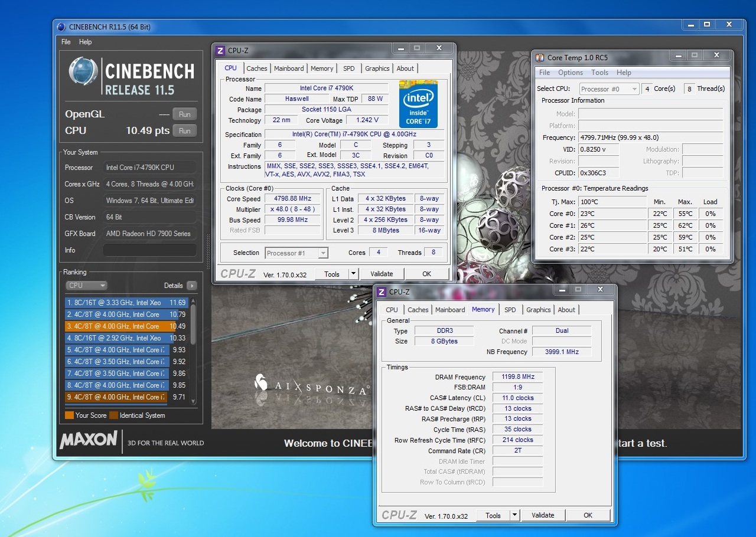Click Core #1 temperature reading 26°C

(612, 225)
